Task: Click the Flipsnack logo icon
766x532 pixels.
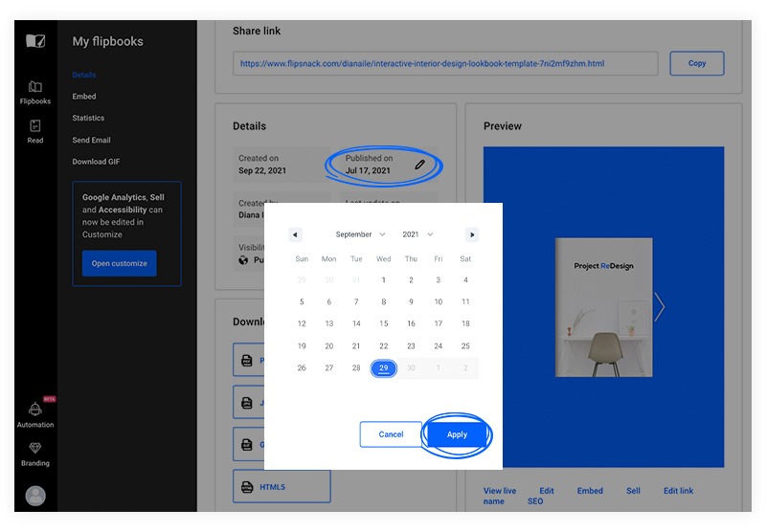Action: coord(35,41)
